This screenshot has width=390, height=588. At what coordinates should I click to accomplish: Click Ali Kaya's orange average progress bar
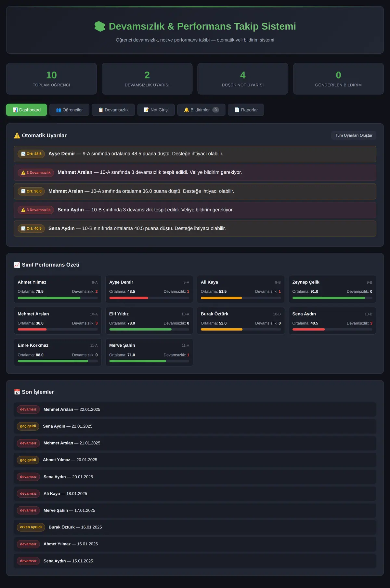221,298
